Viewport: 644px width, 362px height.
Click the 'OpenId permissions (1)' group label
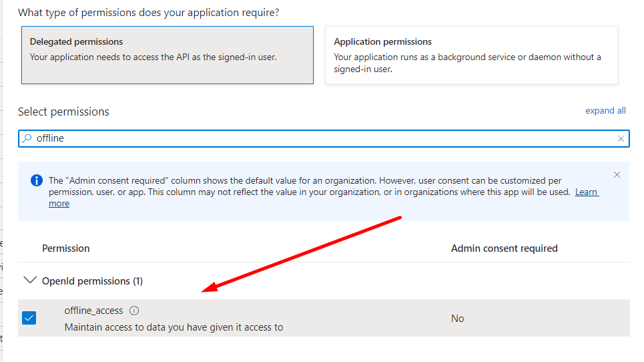tap(92, 281)
